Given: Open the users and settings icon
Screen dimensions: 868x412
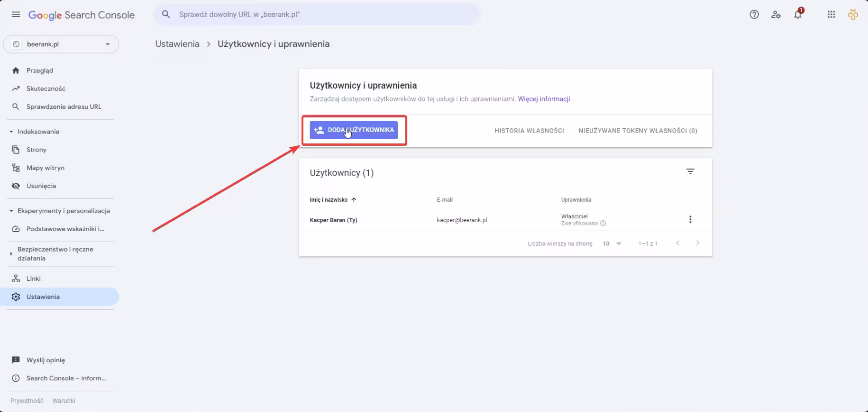Looking at the screenshot, I should pyautogui.click(x=776, y=15).
